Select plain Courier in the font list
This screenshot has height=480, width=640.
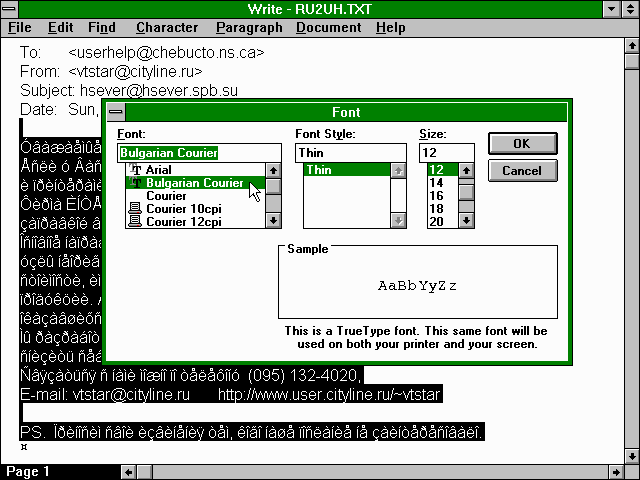[x=166, y=196]
